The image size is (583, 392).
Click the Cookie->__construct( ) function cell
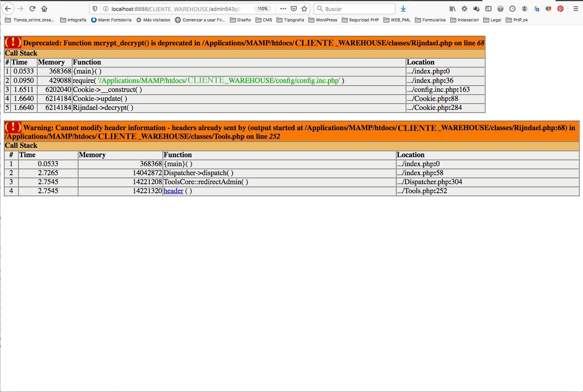pos(239,90)
